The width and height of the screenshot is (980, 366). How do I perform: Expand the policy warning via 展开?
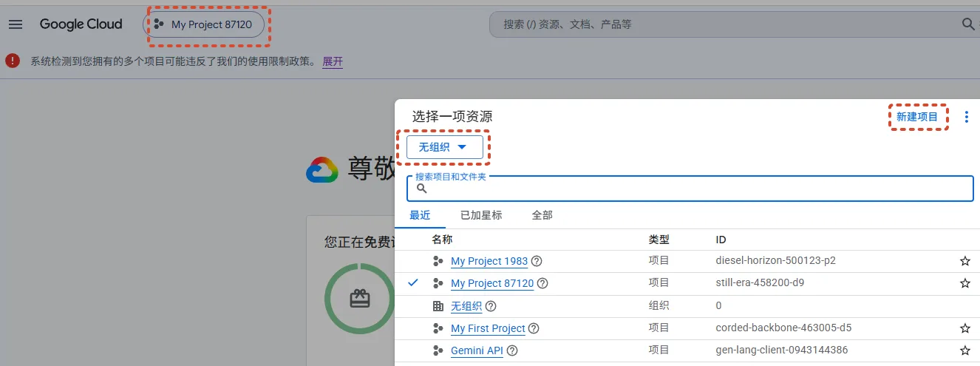(333, 61)
